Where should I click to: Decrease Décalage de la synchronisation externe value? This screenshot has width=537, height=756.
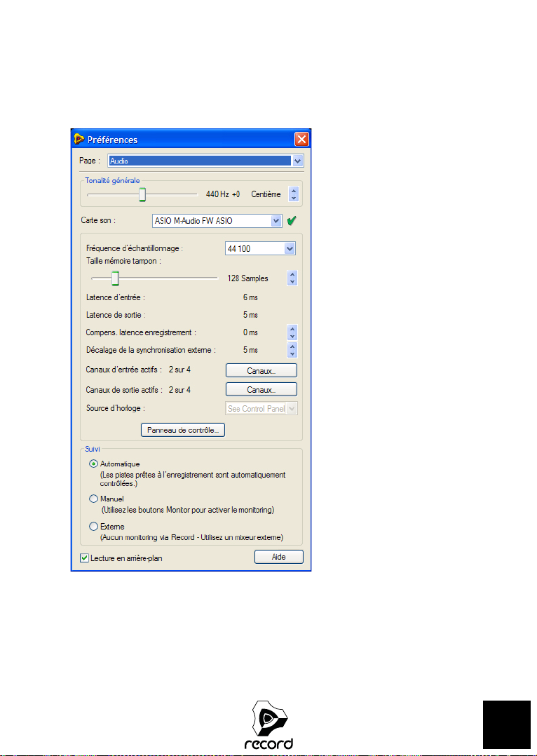[x=292, y=353]
